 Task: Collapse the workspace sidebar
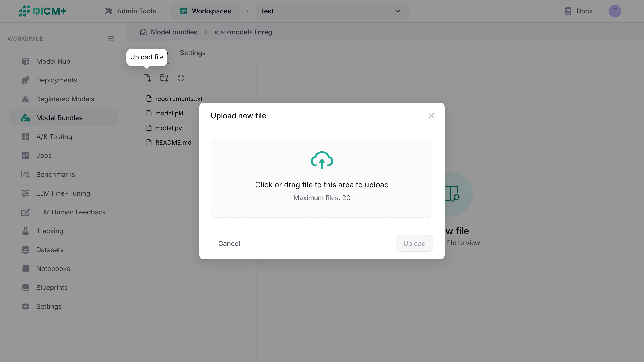coord(111,38)
